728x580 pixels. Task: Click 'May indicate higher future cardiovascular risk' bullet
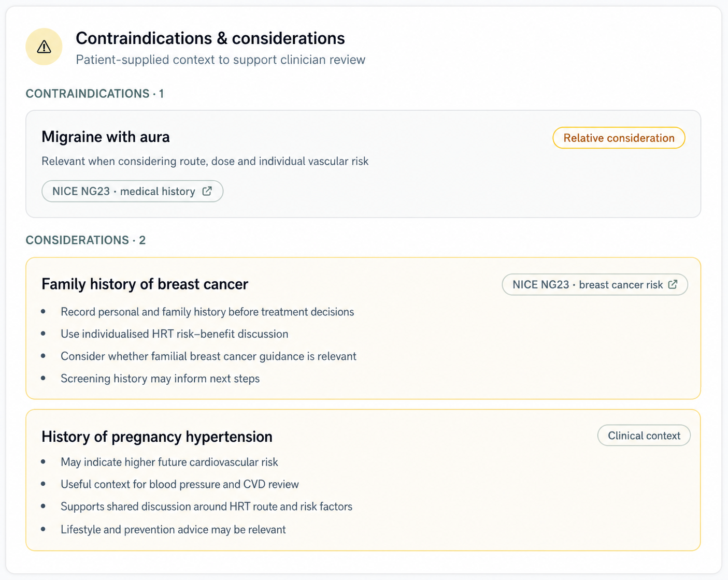tap(169, 462)
